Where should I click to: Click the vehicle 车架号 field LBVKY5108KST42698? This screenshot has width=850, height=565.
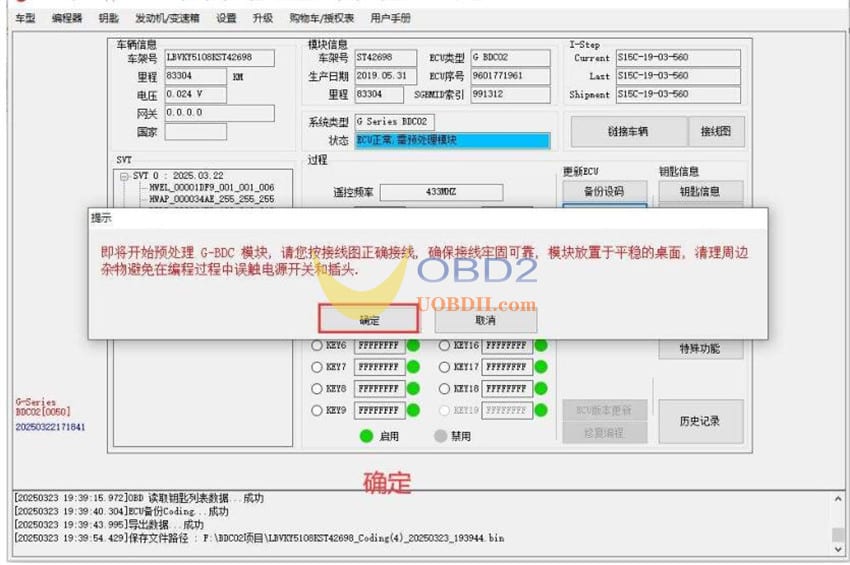pyautogui.click(x=220, y=58)
